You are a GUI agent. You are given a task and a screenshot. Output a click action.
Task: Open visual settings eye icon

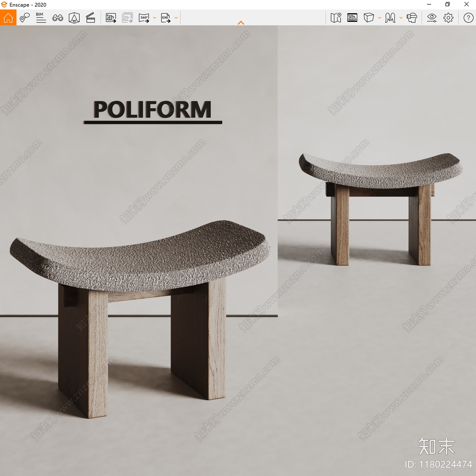[x=432, y=18]
